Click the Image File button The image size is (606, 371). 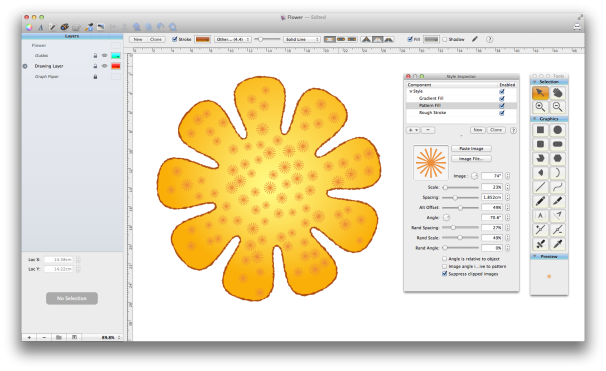471,159
